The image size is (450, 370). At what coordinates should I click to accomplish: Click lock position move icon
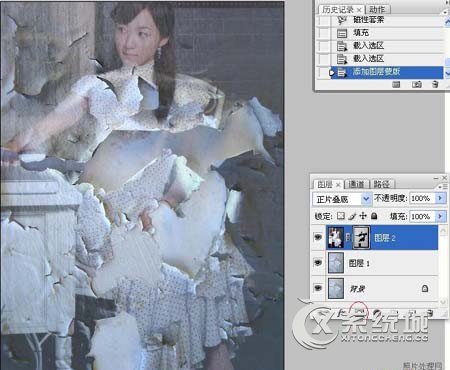tap(363, 216)
